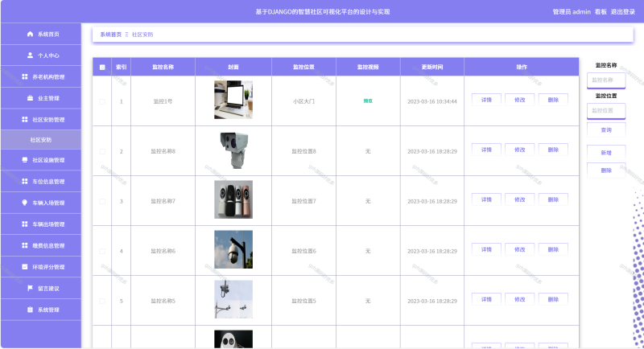
Task: Expand the 车辆入场管理 menu
Action: [x=41, y=203]
